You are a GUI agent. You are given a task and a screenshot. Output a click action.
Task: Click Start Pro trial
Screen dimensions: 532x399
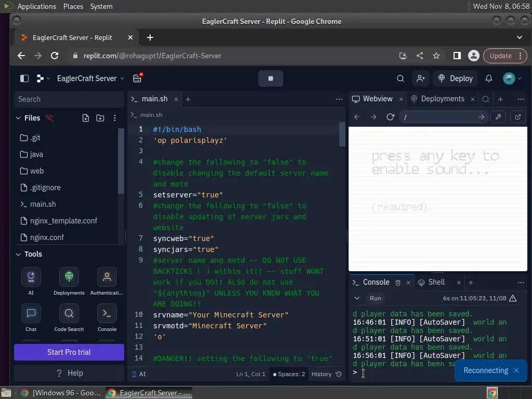tap(69, 352)
